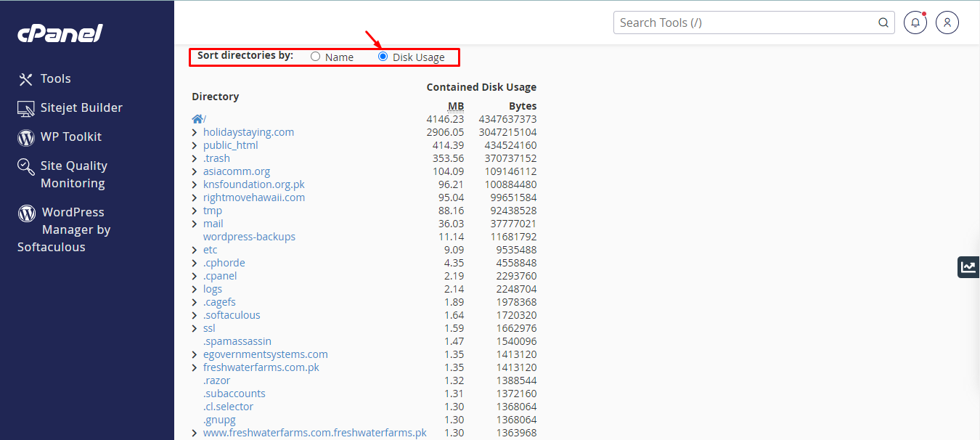Open WP Toolkit from the sidebar
Viewport: 980px width, 440px height.
[70, 137]
